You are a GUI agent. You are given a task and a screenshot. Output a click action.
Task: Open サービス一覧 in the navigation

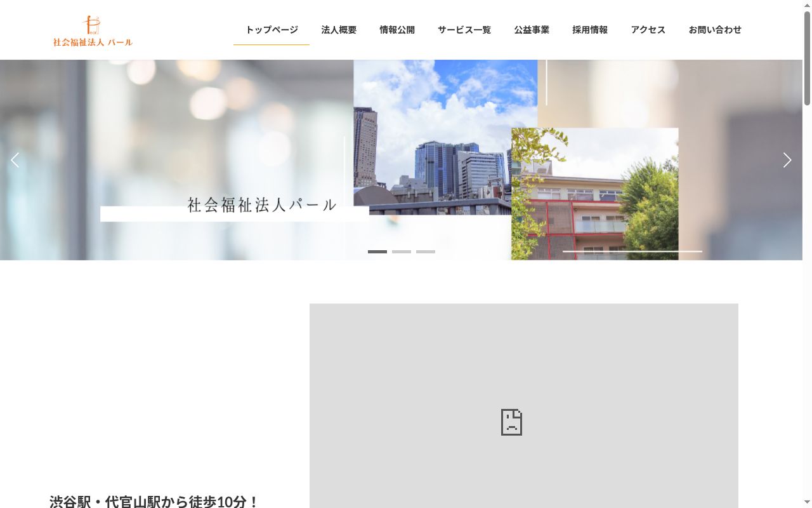pyautogui.click(x=464, y=30)
